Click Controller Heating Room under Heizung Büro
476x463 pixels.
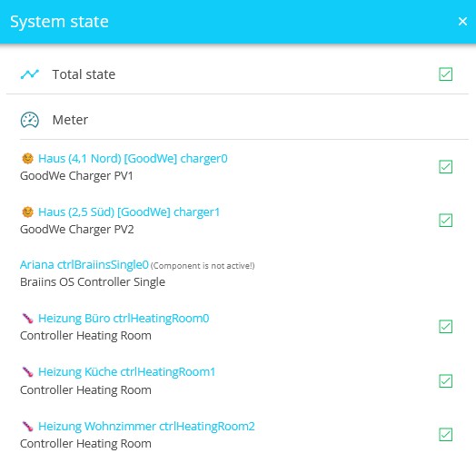tap(85, 336)
